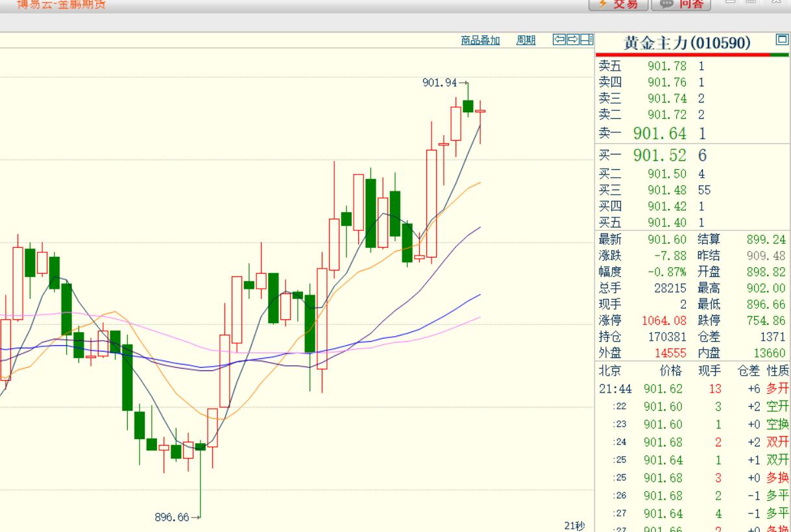Click the 买四 price 901.42
The width and height of the screenshot is (791, 532).
[666, 206]
